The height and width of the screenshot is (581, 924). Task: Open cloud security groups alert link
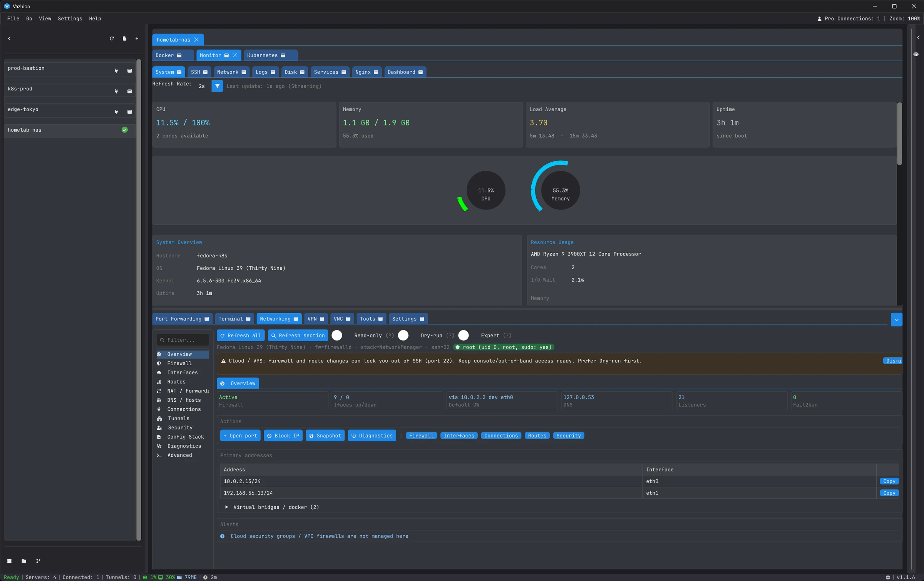coord(319,536)
